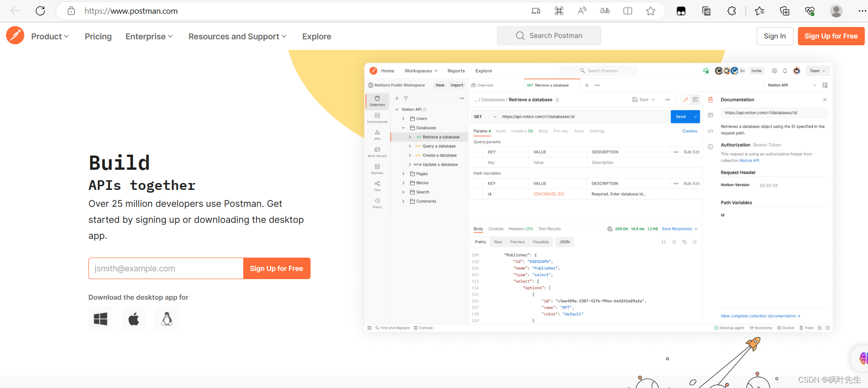
Task: Click notification bell in Postman app header
Action: click(x=785, y=71)
